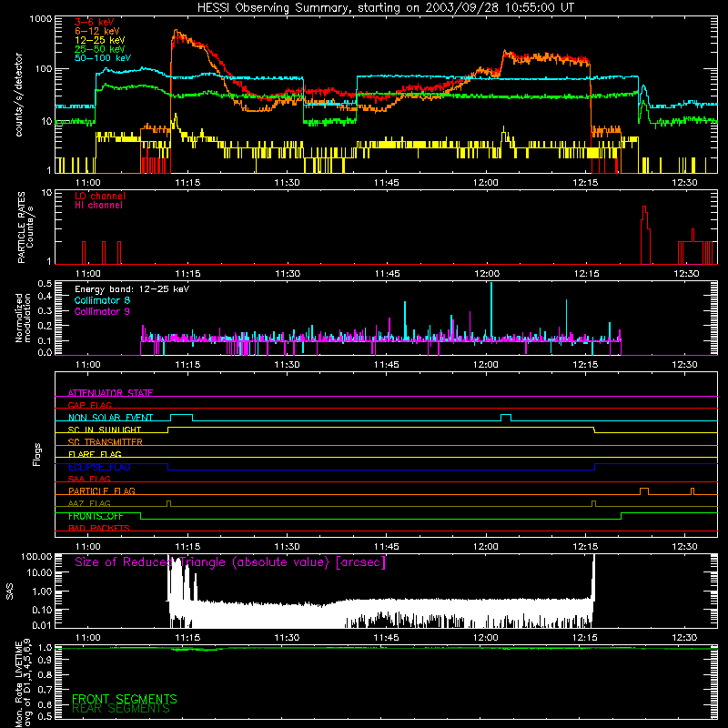Click the yellow '12-25 keV' legend label
Image resolution: width=728 pixels, height=728 pixels.
coord(100,40)
